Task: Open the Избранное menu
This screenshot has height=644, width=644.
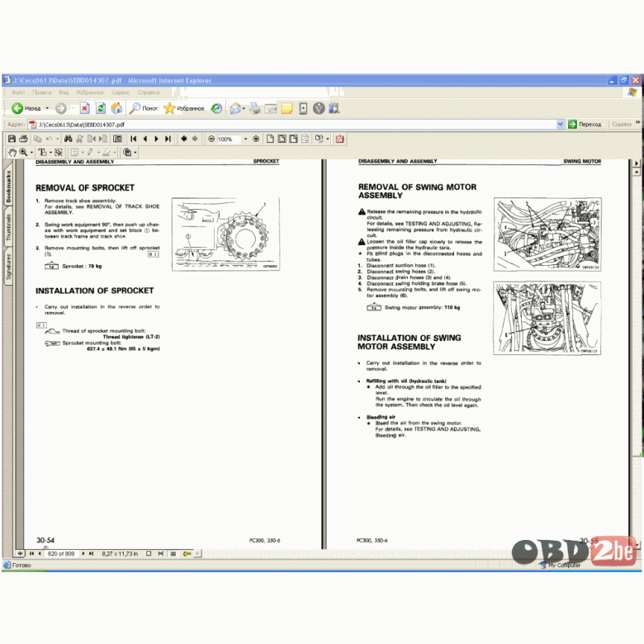Action: click(90, 92)
